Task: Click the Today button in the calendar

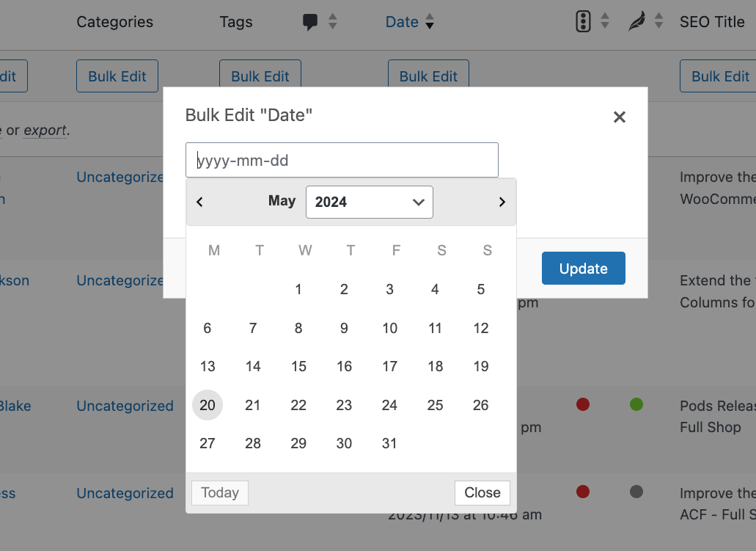Action: click(x=220, y=493)
